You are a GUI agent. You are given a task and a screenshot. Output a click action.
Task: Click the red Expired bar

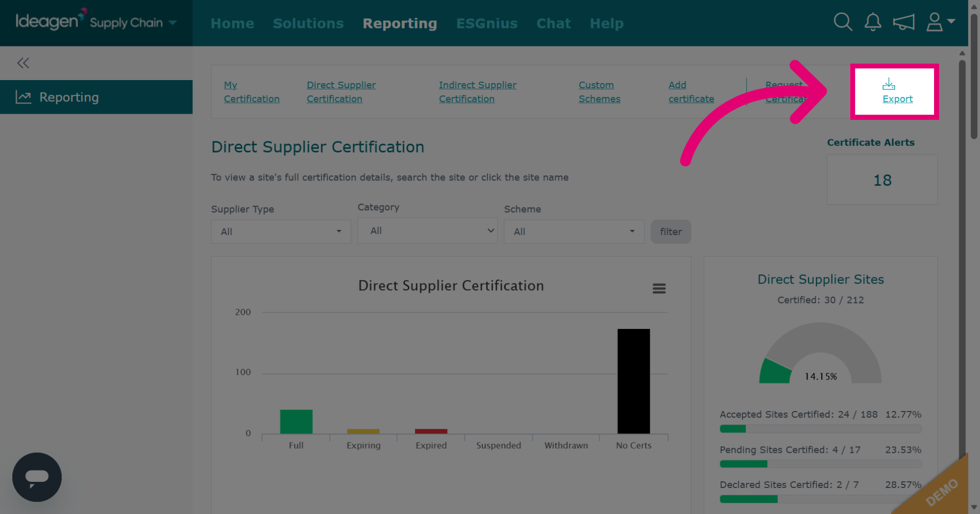click(431, 431)
